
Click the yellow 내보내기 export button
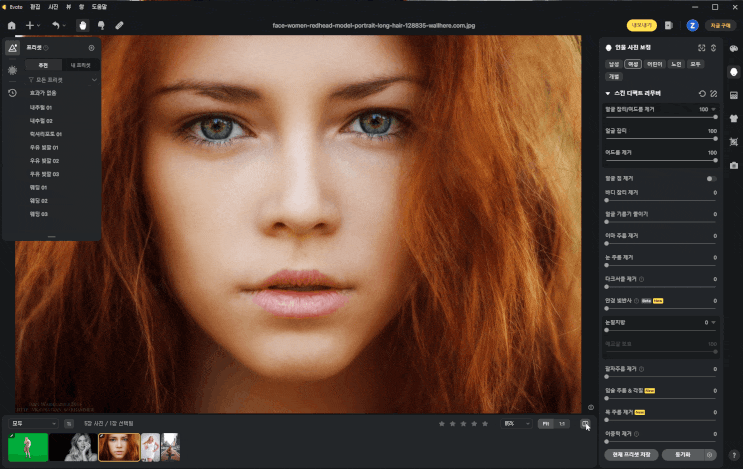pos(642,26)
